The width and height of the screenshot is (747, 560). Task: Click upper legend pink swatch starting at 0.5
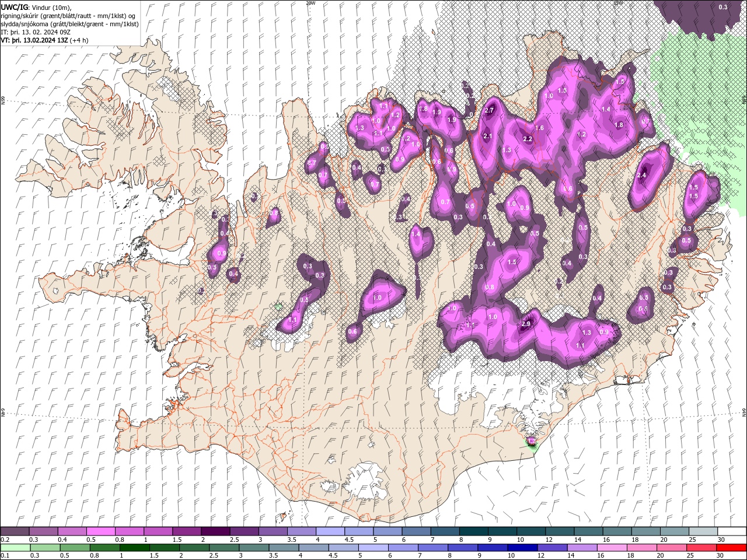click(x=100, y=531)
